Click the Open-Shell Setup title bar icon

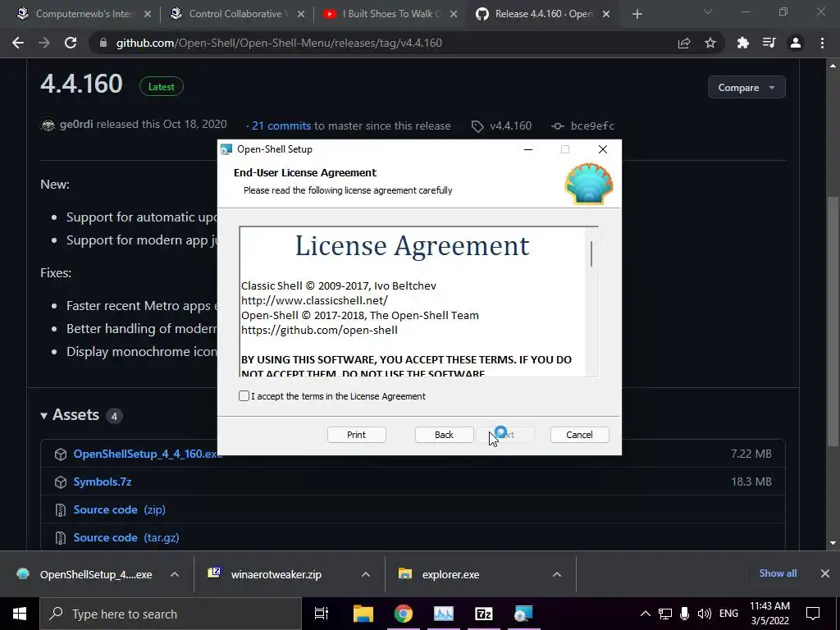(x=226, y=149)
